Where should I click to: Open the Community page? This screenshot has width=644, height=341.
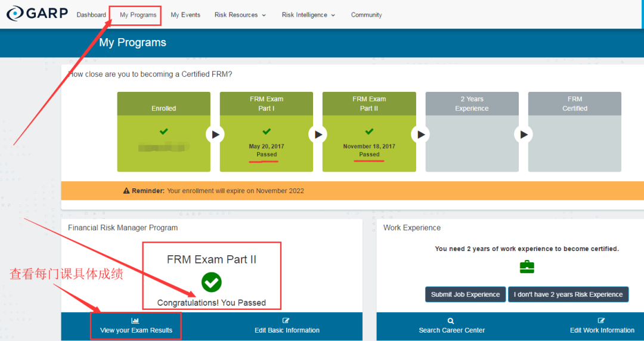pyautogui.click(x=366, y=15)
